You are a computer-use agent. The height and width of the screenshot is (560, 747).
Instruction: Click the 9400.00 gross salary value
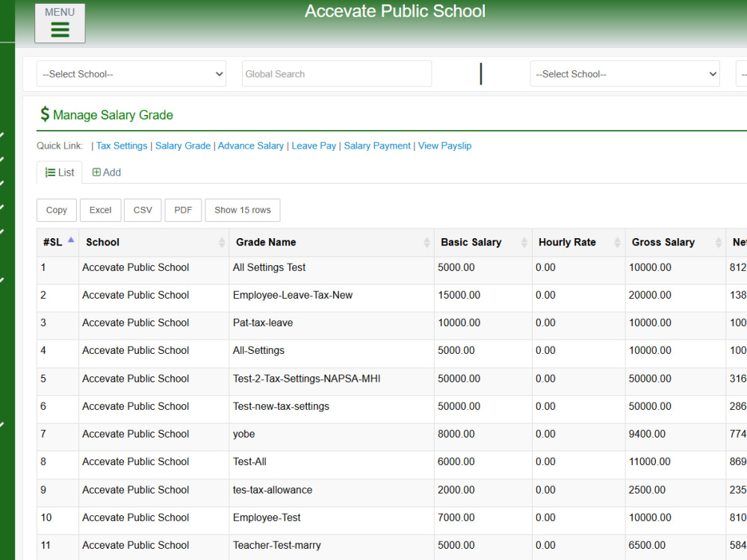click(647, 434)
